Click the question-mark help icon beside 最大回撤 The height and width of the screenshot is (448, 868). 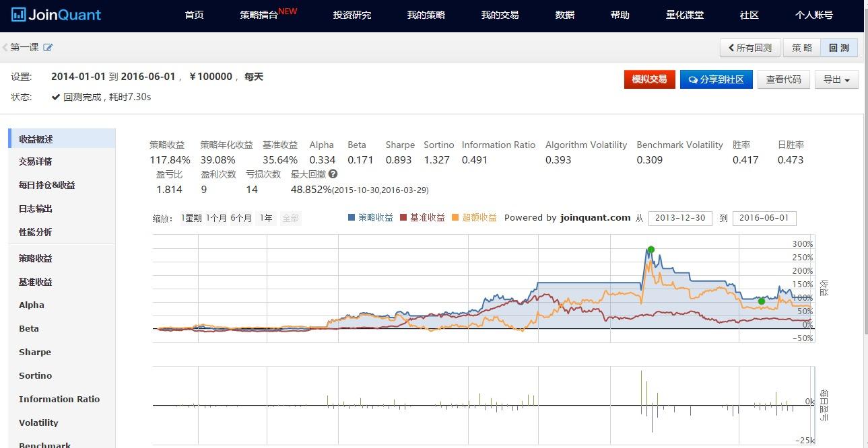[333, 174]
